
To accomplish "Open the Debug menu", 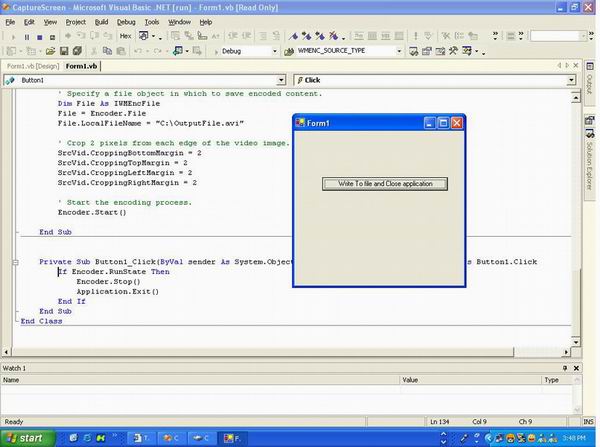I will tap(126, 22).
